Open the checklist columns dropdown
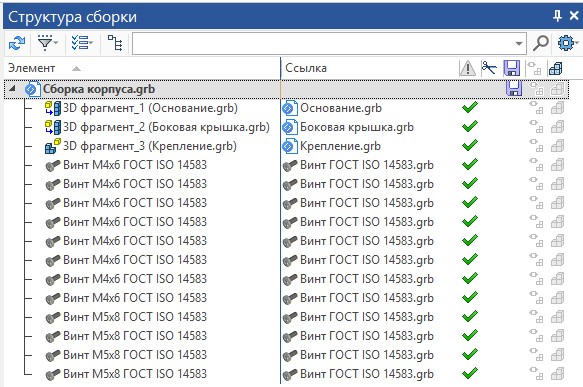Viewport: 583px width, 387px height. coord(82,43)
